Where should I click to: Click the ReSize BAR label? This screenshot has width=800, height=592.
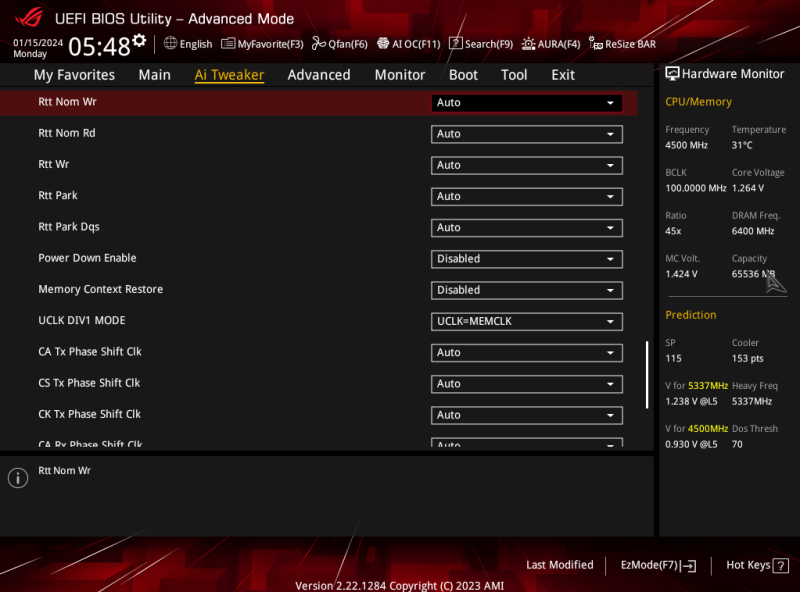tap(631, 44)
